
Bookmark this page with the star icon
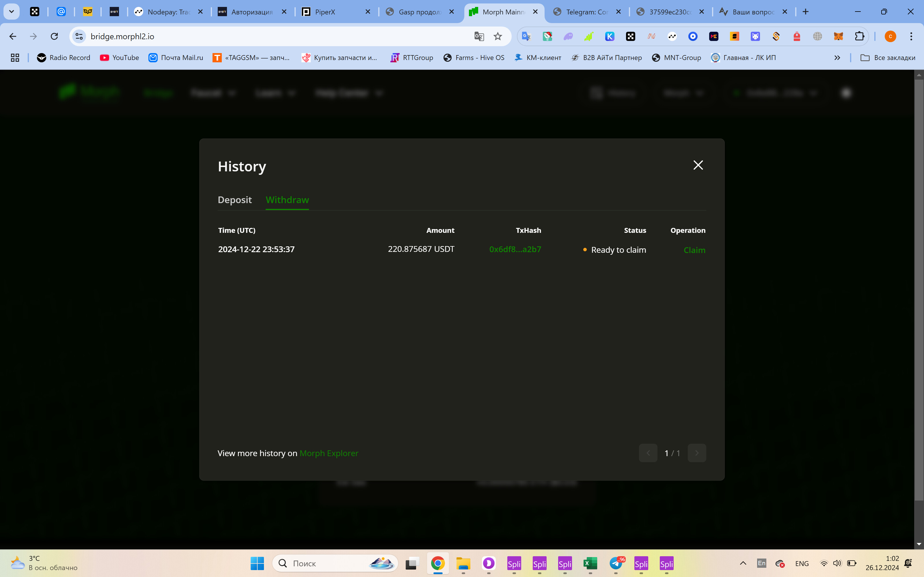click(498, 36)
